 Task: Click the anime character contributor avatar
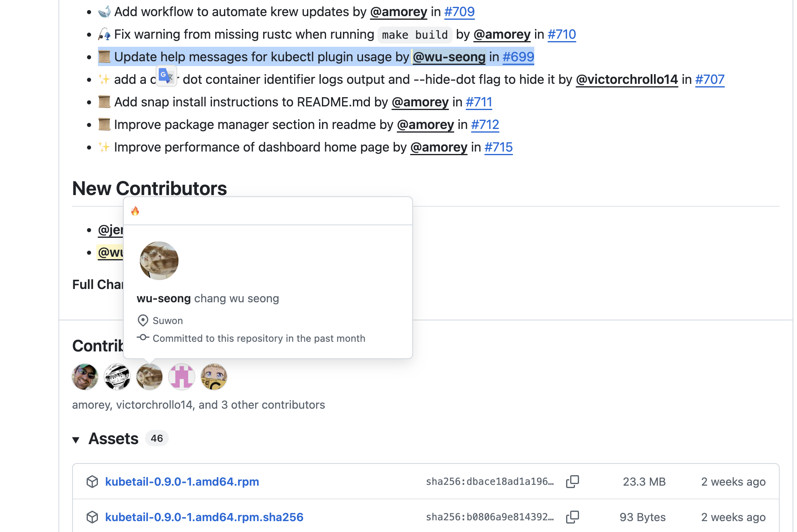tap(214, 377)
